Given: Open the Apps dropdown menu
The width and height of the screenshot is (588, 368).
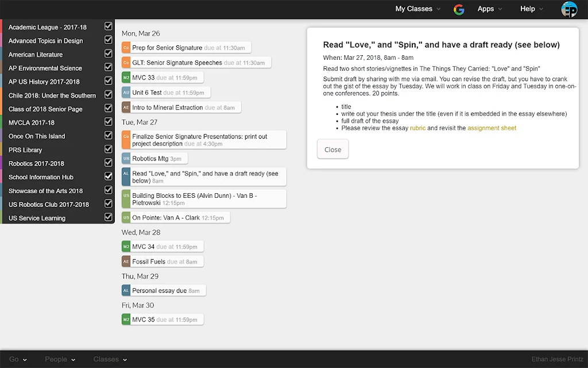Looking at the screenshot, I should pos(489,9).
